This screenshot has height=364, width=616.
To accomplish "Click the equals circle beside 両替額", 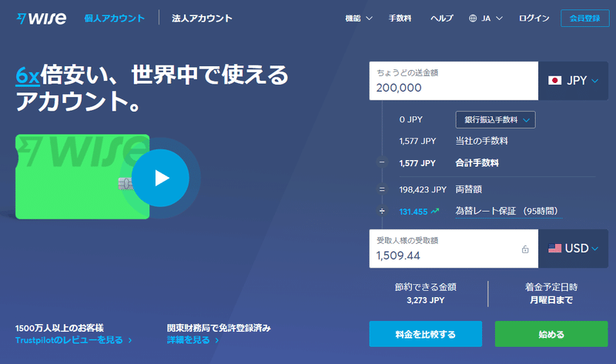I will tap(382, 189).
